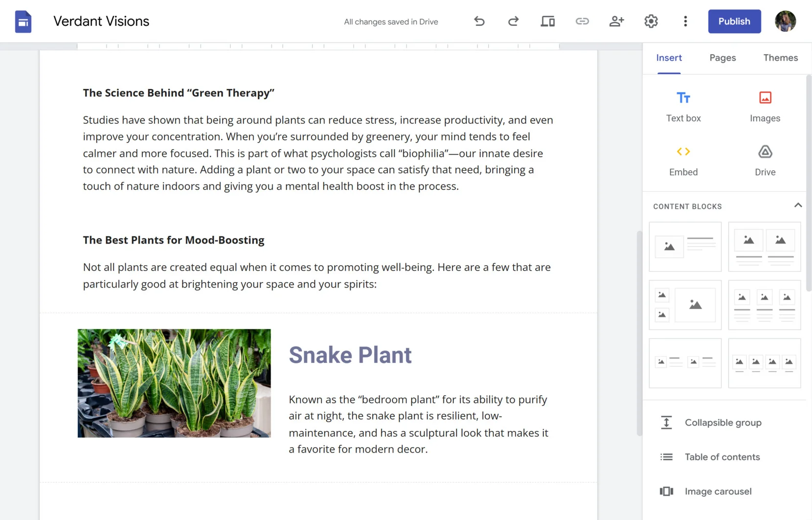
Task: Insert a Table of contents
Action: [722, 456]
